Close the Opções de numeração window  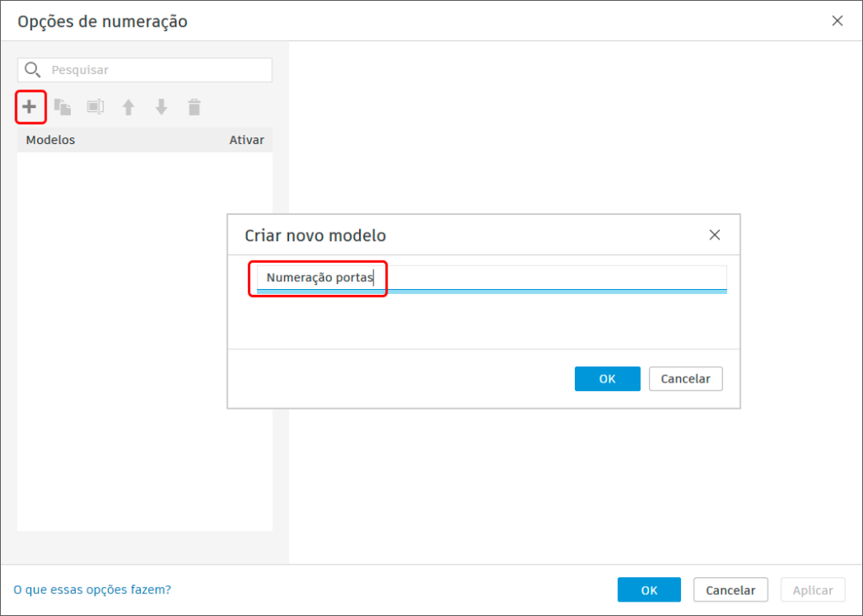point(837,21)
